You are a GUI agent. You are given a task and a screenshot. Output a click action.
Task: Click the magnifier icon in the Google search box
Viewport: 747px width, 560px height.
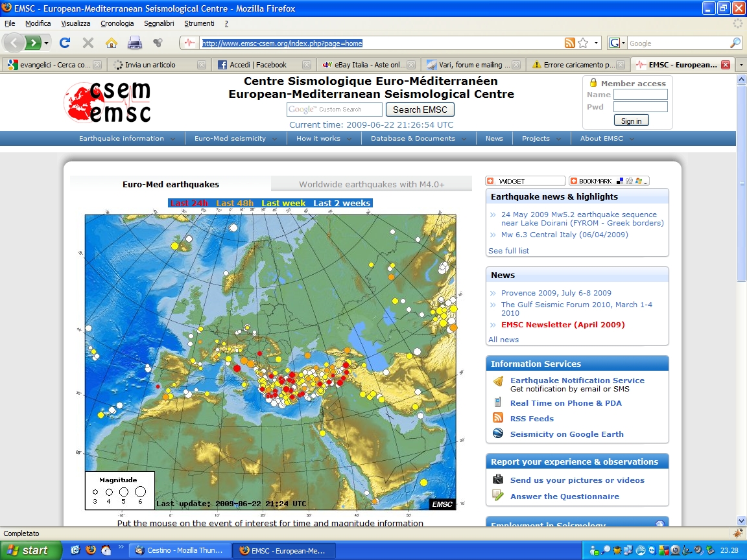(735, 43)
